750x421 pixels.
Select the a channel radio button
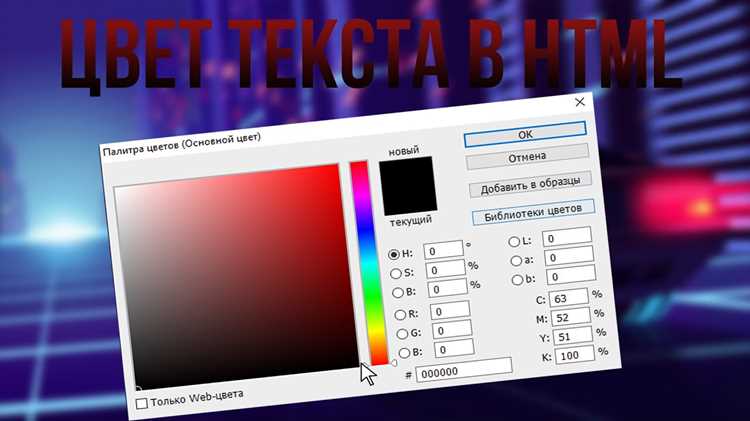(x=516, y=261)
